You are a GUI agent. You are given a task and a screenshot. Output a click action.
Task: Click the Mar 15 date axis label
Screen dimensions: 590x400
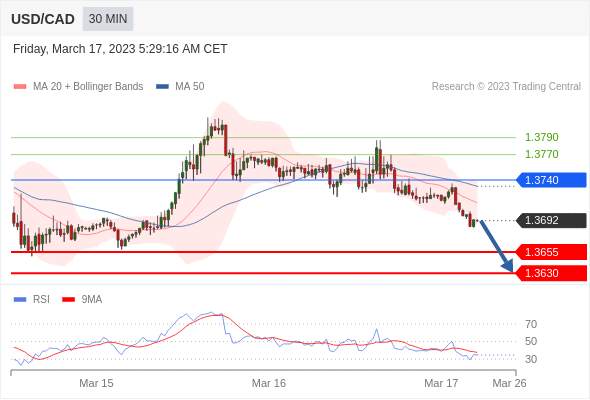(x=96, y=383)
